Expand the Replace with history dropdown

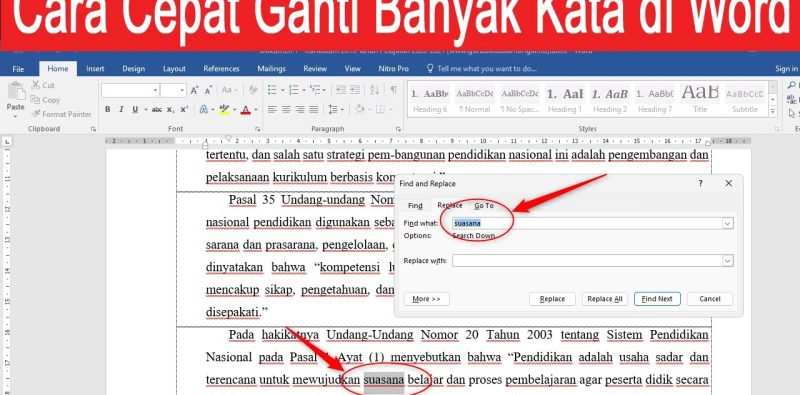point(728,261)
